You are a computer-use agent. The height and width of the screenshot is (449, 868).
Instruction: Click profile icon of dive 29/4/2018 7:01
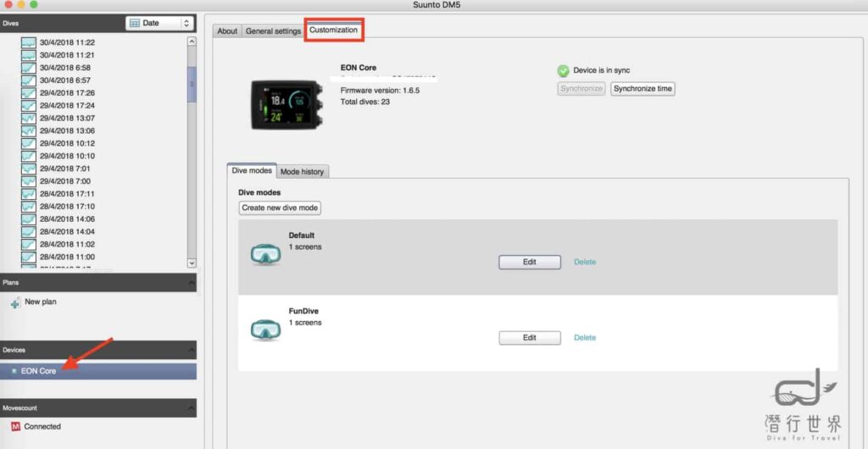[29, 169]
